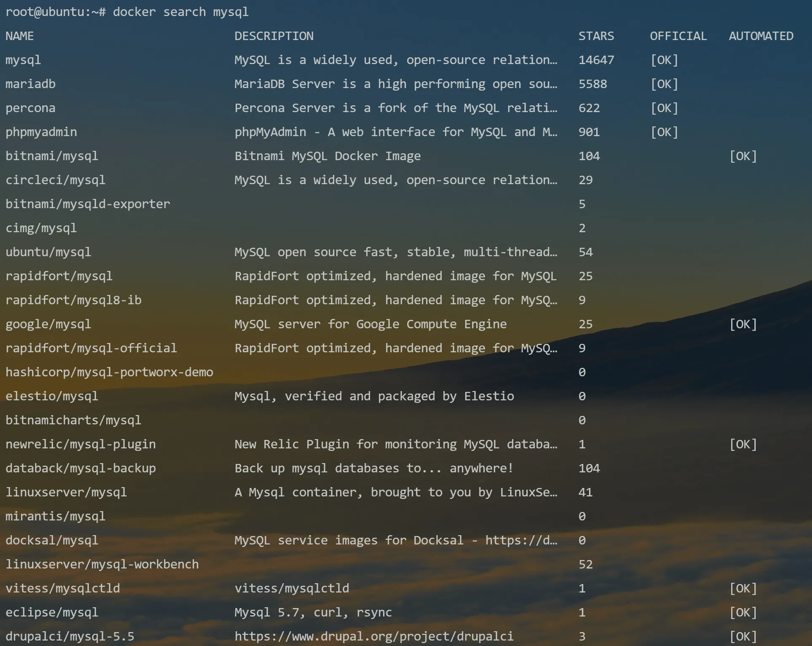812x646 pixels.
Task: Click the [OK] automated marker for eclipse/mysql
Action: click(x=743, y=613)
